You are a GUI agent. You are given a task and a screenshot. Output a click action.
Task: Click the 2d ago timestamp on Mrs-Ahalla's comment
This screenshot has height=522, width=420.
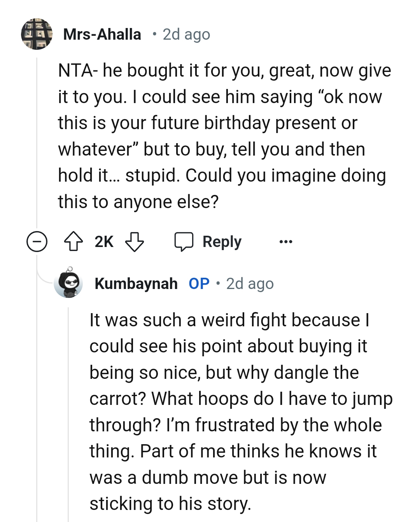[x=185, y=34]
